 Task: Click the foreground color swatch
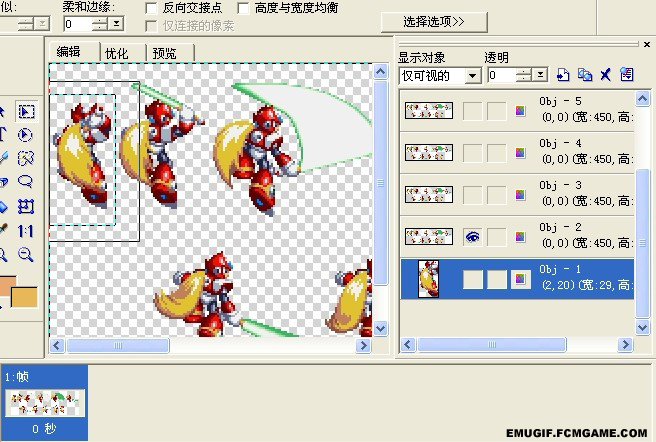click(x=8, y=285)
